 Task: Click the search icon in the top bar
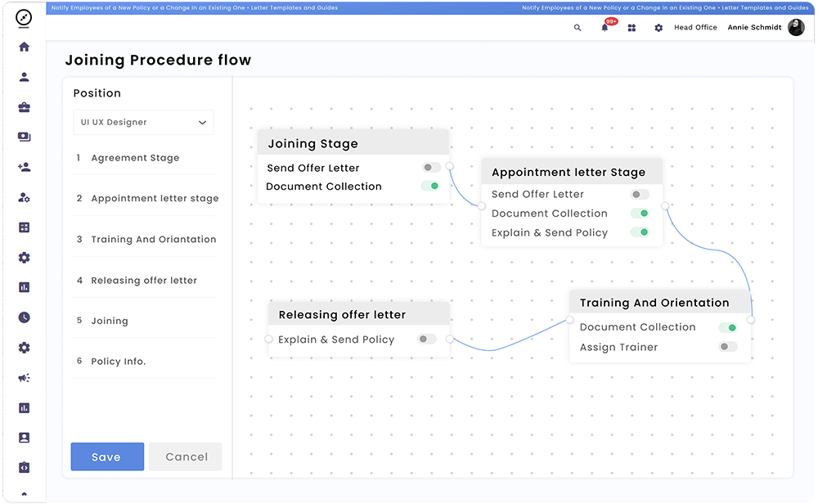(578, 27)
